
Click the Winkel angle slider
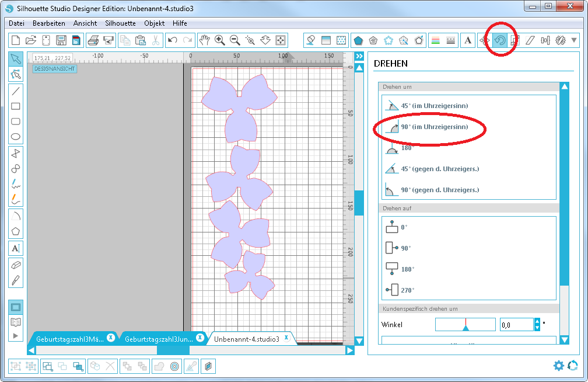[465, 325]
